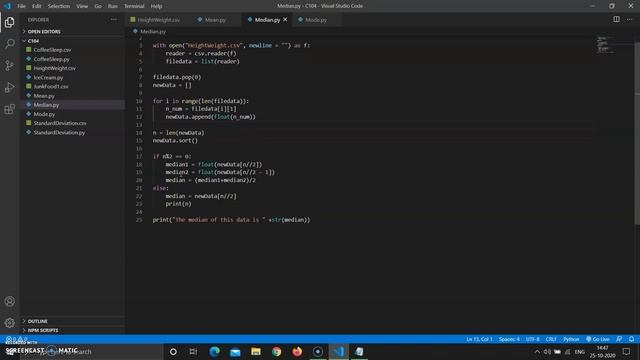Click the CRLF end of line indicator

(x=551, y=339)
